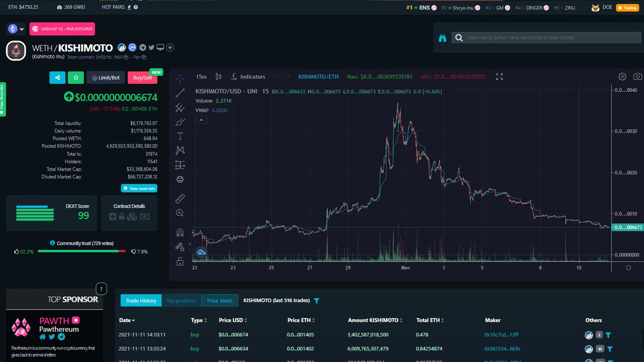Screen dimensions: 644x362
Task: Click the binoculars icon beside search
Action: (x=443, y=38)
